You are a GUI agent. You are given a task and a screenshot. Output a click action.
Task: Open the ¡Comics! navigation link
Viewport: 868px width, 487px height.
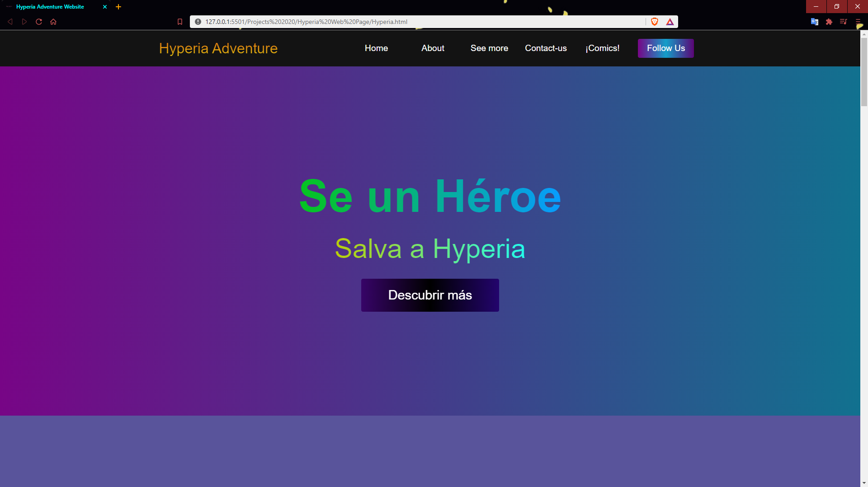click(602, 48)
